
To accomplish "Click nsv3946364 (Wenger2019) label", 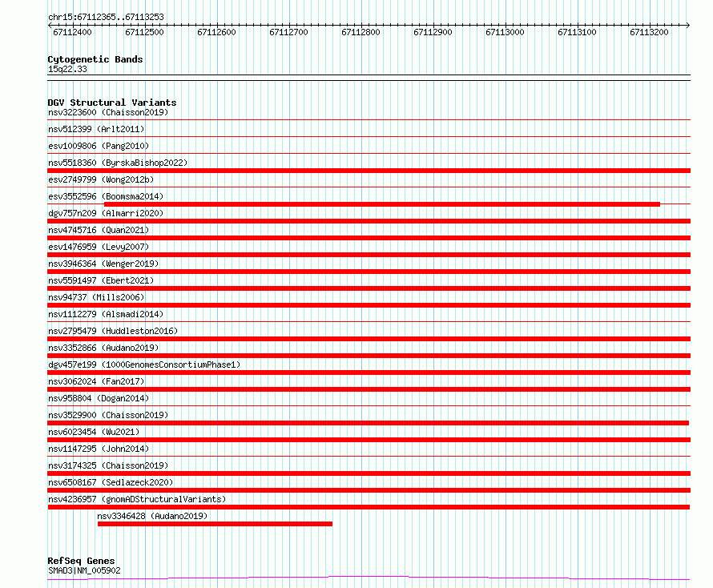I will point(103,264).
